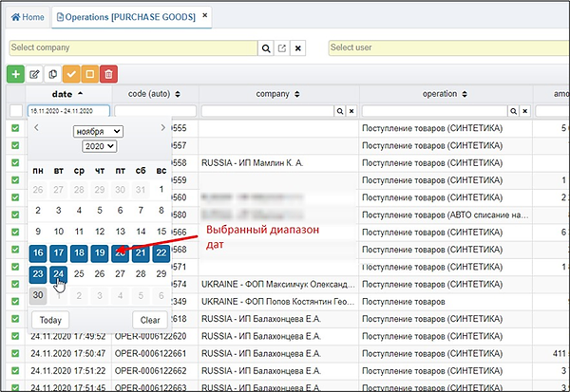This screenshot has height=392, width=570.
Task: Toggle checkbox for OPER-0006122661 row
Action: point(15,353)
